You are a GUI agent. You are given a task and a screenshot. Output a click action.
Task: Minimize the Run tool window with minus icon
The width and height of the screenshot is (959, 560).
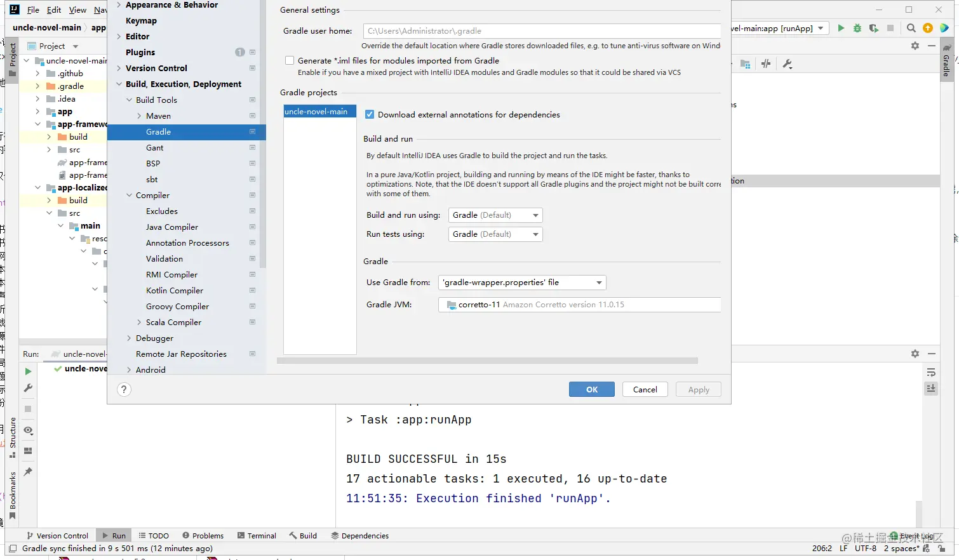click(932, 354)
